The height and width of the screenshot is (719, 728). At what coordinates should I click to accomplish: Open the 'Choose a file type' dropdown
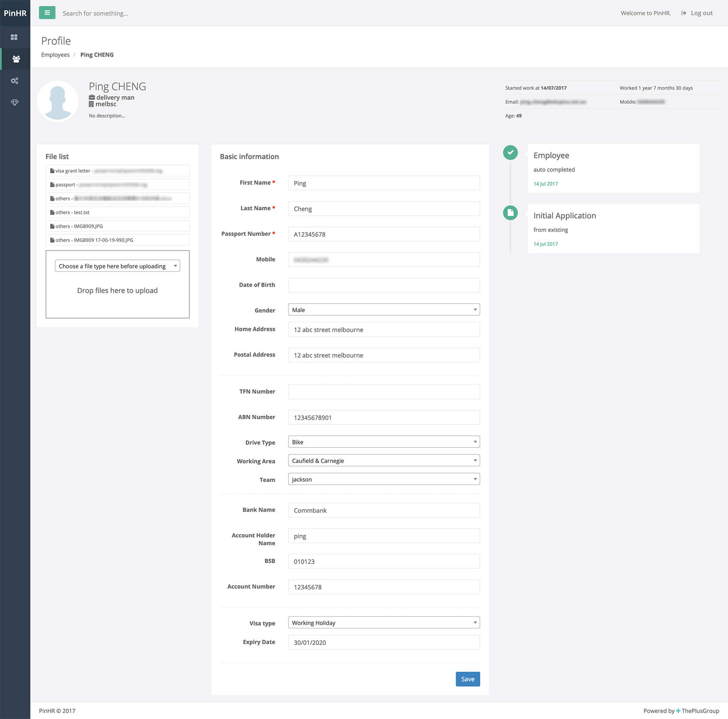tap(117, 266)
